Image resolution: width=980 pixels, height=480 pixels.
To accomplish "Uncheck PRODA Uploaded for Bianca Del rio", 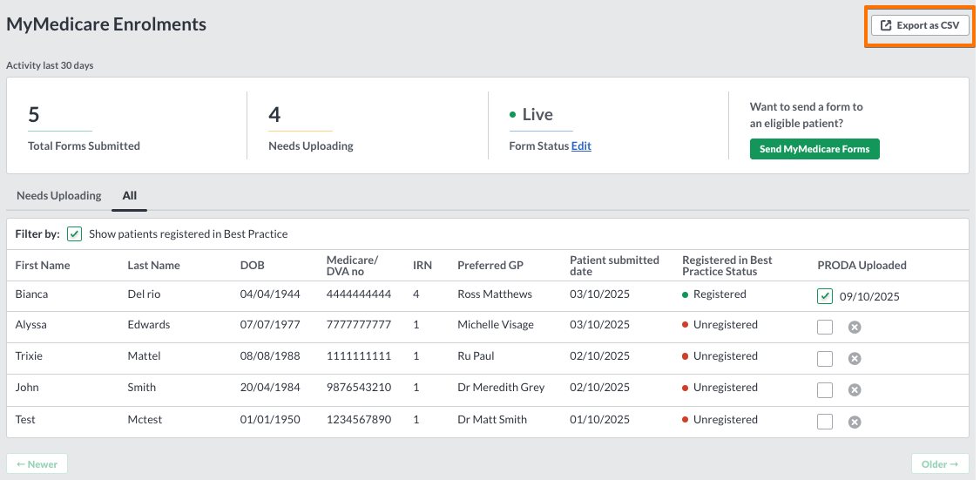I will click(825, 296).
